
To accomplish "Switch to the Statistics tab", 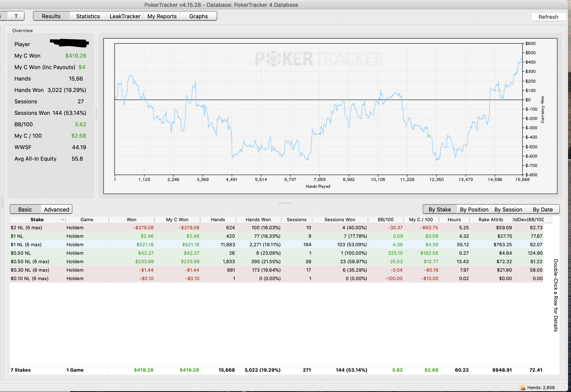I will click(88, 16).
